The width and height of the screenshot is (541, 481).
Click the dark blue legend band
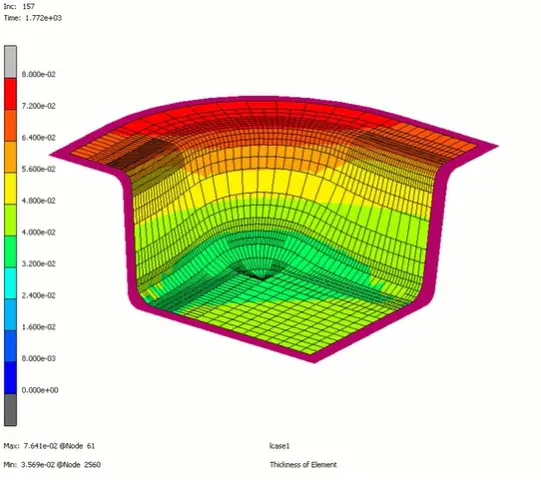10,378
